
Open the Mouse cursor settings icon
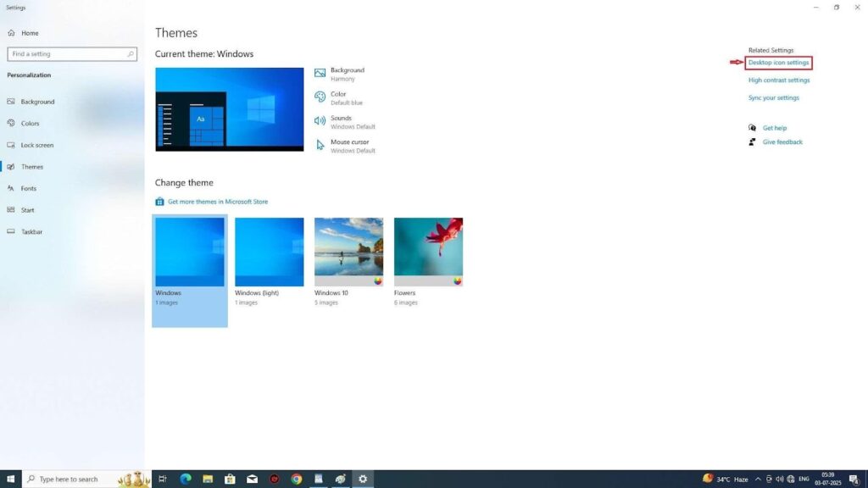[320, 145]
